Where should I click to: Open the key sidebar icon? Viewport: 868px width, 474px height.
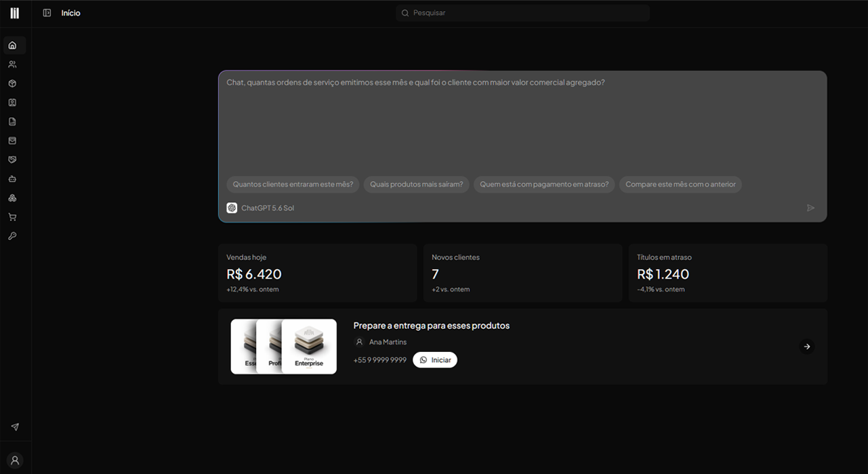pyautogui.click(x=12, y=236)
